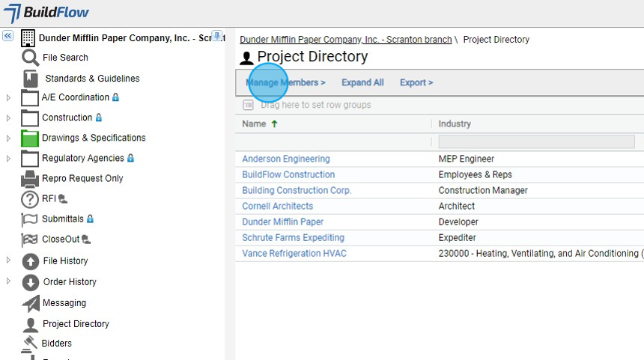Click the building icon beside the project name
644x360 pixels.
[28, 37]
